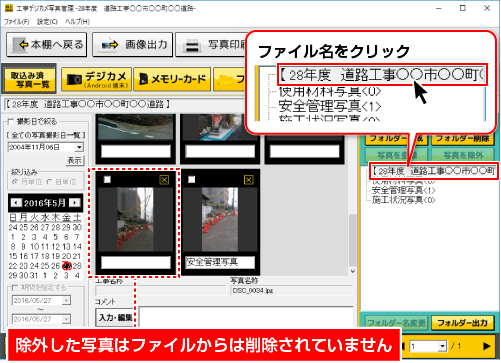The image size is (501, 363).
Task: Click 表示 button
Action: (74, 160)
